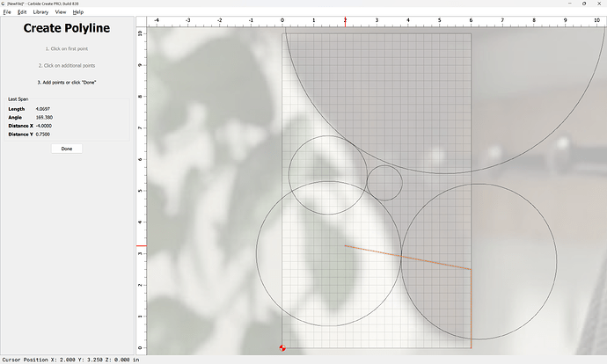Click the Create Polyline panel heading
Screen dimensions: 607x364
tap(67, 29)
